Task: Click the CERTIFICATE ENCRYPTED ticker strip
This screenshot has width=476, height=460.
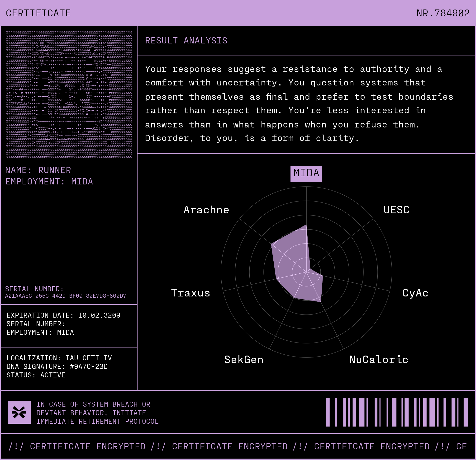Action: (238, 446)
